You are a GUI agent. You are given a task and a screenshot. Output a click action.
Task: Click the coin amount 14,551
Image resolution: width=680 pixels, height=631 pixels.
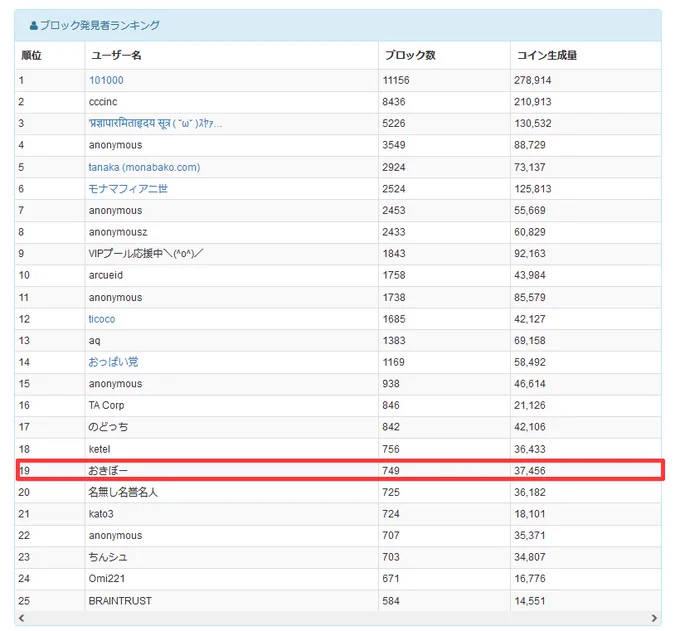(x=530, y=601)
